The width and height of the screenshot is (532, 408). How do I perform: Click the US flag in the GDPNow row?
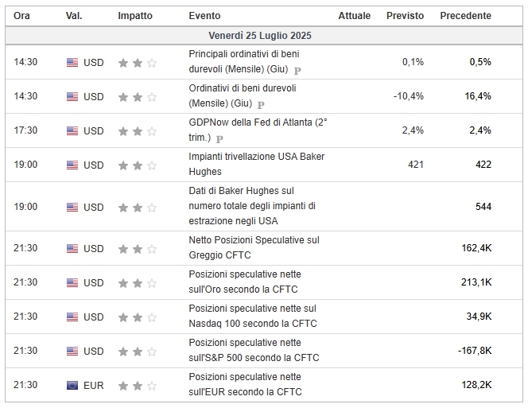click(x=72, y=130)
